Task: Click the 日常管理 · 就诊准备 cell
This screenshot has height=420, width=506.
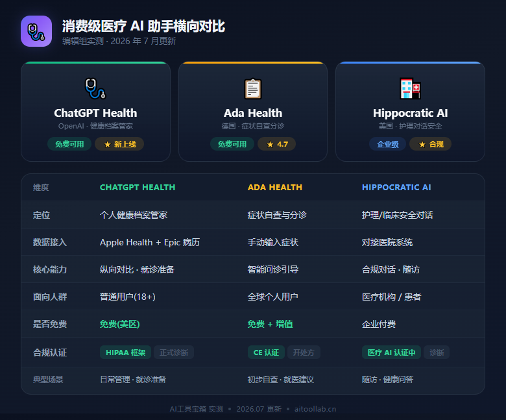Action: [133, 379]
